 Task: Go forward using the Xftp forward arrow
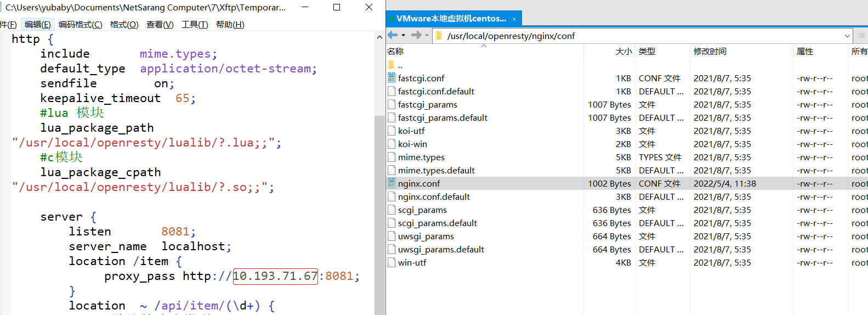coord(416,35)
